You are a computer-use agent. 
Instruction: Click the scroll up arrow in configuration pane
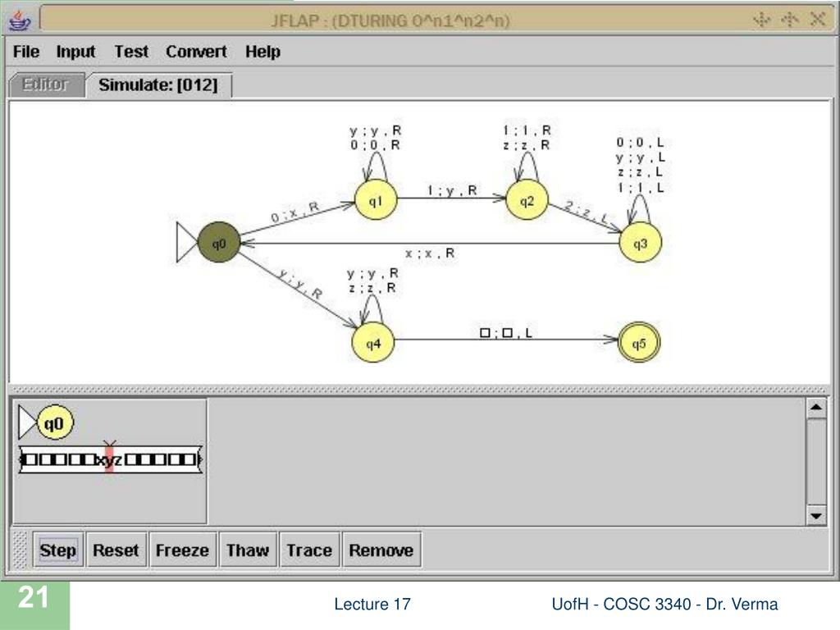pyautogui.click(x=816, y=409)
